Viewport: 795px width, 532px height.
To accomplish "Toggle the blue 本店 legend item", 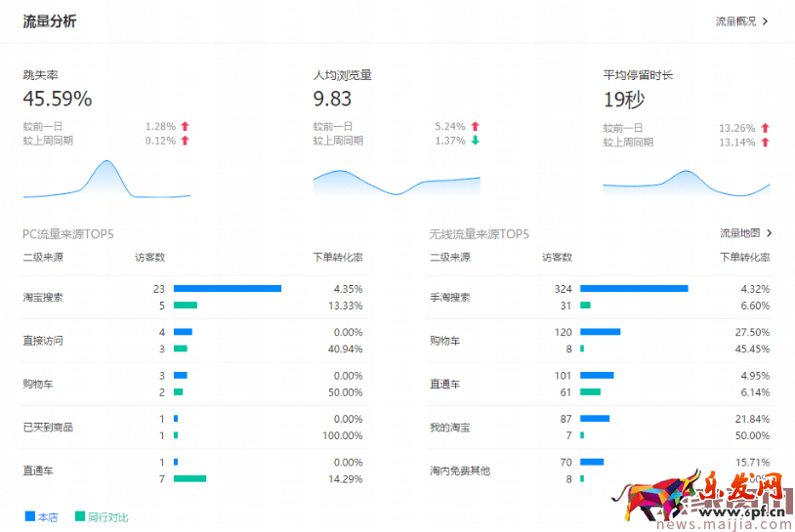I will click(41, 516).
